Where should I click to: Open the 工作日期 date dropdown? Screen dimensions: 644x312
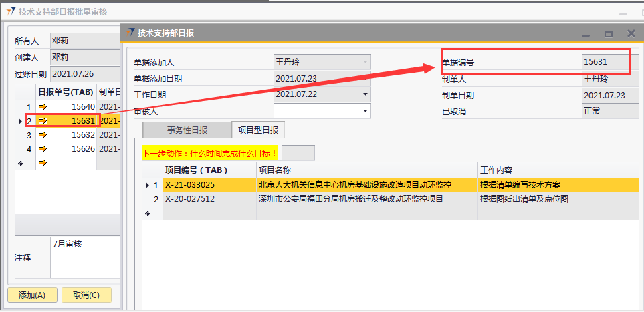(365, 94)
